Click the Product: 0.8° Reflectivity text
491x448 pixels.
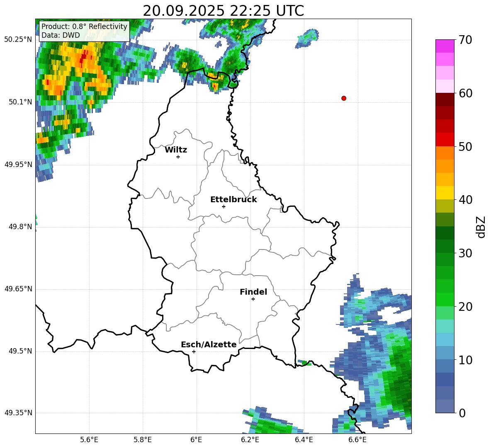pos(84,26)
